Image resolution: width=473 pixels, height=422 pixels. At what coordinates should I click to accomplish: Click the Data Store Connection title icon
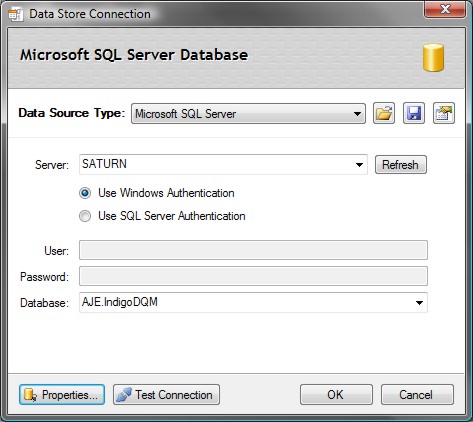(16, 14)
